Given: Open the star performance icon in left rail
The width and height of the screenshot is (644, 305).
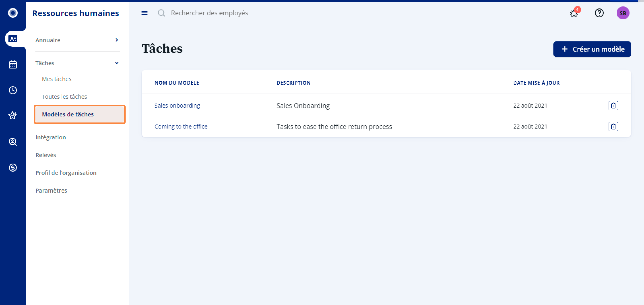Looking at the screenshot, I should (13, 116).
